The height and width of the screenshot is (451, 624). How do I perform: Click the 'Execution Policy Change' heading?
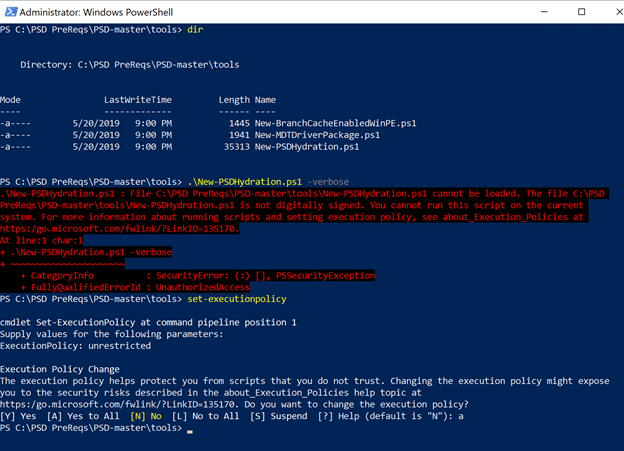60,369
